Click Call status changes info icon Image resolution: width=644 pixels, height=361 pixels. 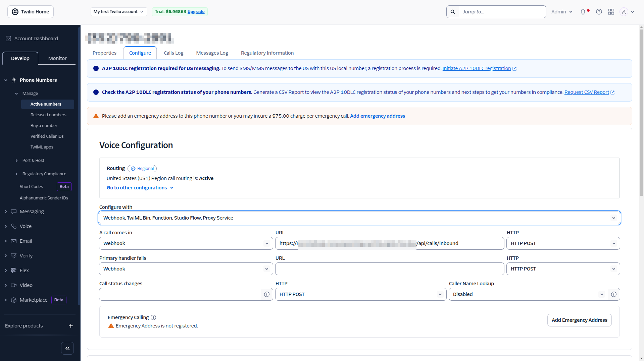click(267, 294)
